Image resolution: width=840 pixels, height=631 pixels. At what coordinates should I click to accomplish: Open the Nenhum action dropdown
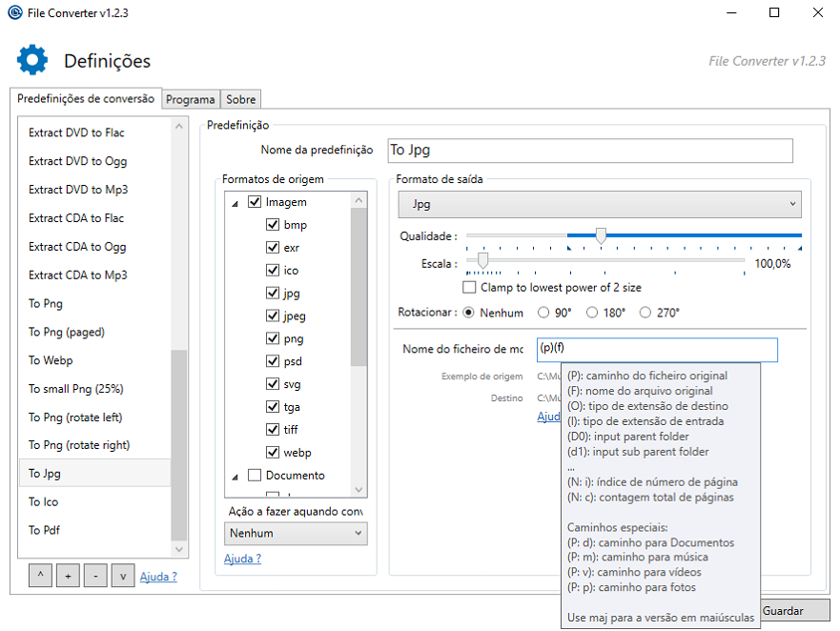(296, 533)
